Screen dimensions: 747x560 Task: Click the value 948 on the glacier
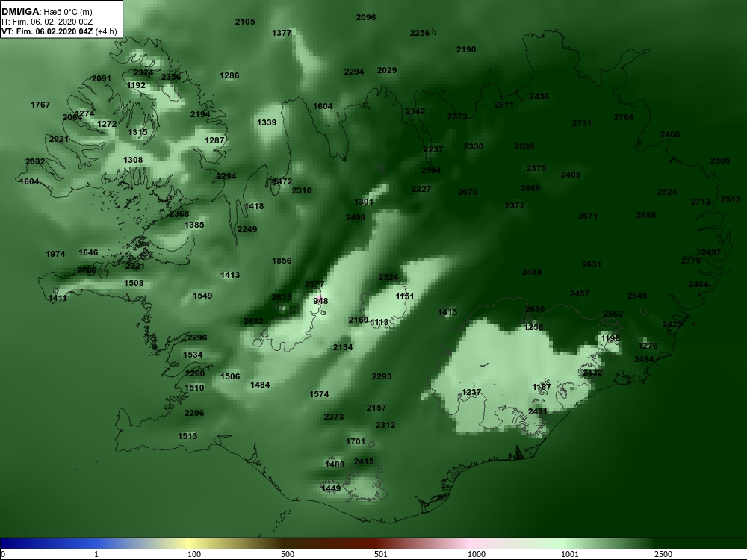pos(320,300)
